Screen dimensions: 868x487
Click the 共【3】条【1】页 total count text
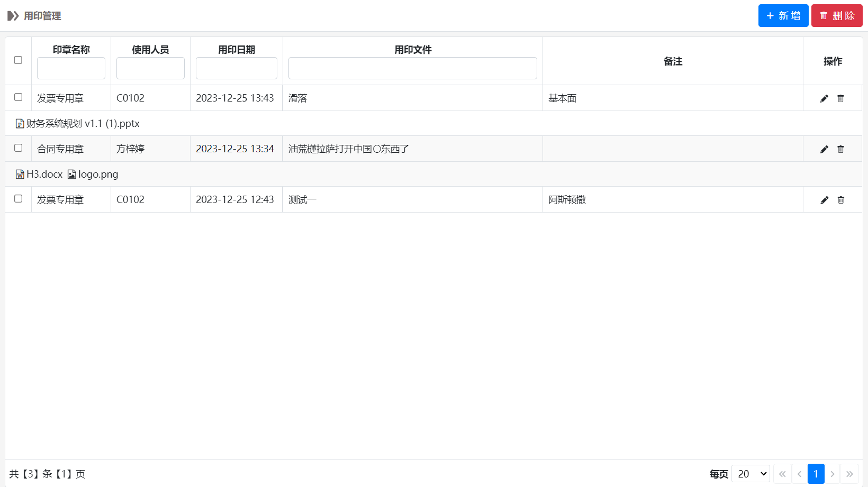[47, 474]
